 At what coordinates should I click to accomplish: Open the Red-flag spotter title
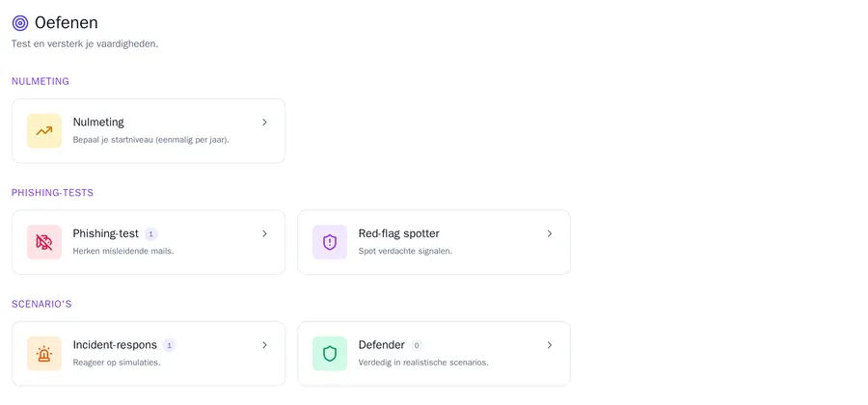click(399, 233)
